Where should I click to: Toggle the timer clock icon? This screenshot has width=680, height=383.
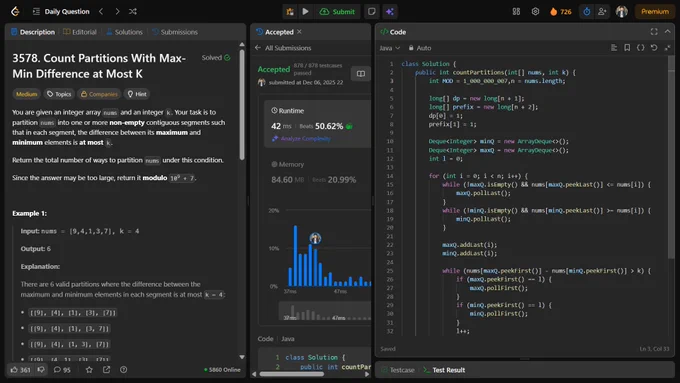[x=586, y=12]
